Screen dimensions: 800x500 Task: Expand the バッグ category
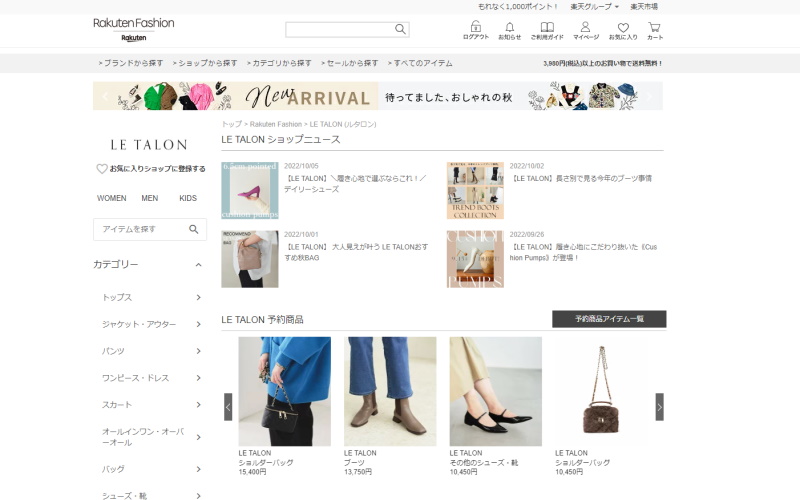198,468
